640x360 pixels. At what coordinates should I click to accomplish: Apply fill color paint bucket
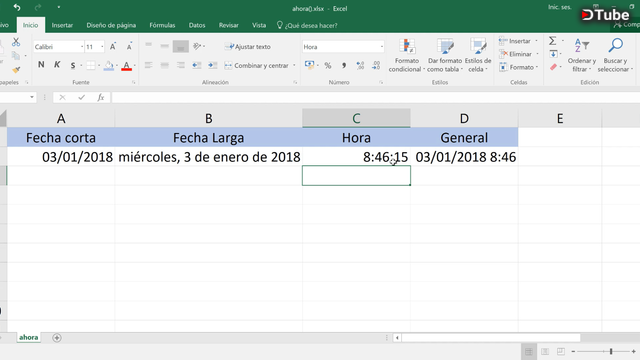(109, 65)
